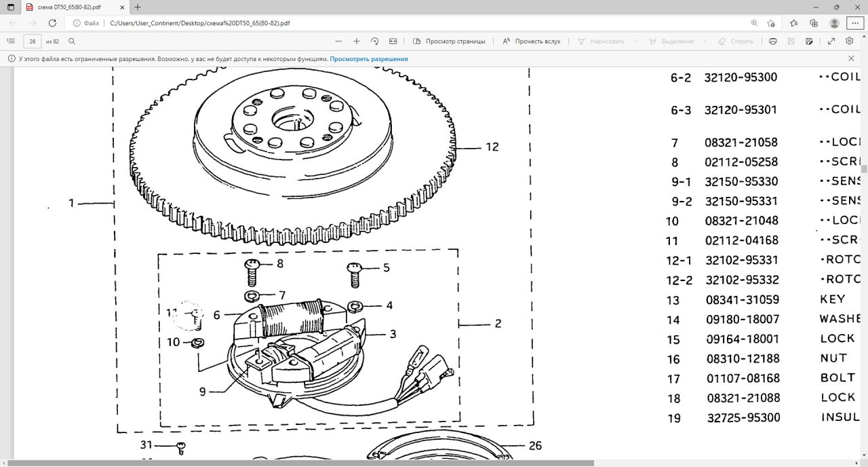Open the Просмотр страницы page view menu
Image resolution: width=868 pixels, height=467 pixels.
(x=449, y=41)
